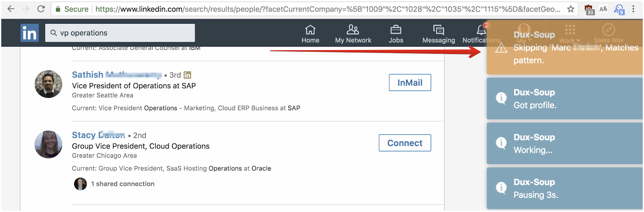644x212 pixels.
Task: Click 'Greater Seattle Area' text
Action: click(103, 95)
